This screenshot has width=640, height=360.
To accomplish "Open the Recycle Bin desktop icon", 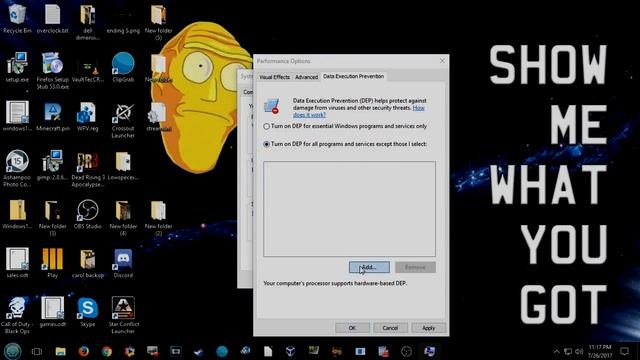I will click(x=17, y=18).
